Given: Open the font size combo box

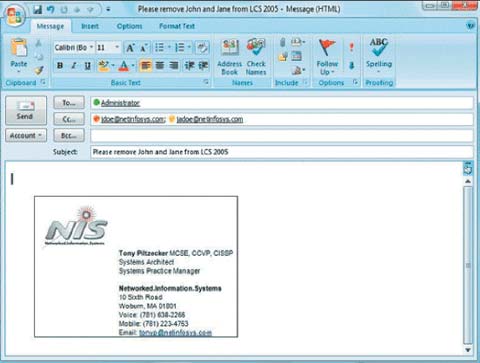Looking at the screenshot, I should (x=108, y=48).
